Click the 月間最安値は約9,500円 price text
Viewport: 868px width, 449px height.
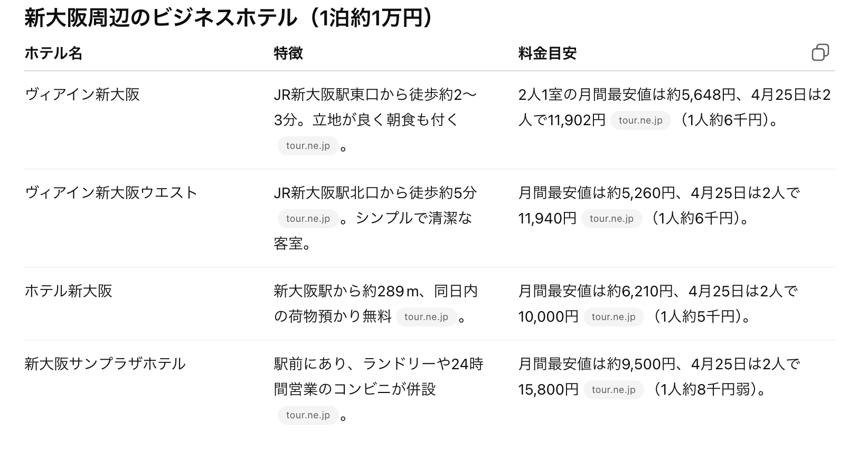(x=597, y=364)
